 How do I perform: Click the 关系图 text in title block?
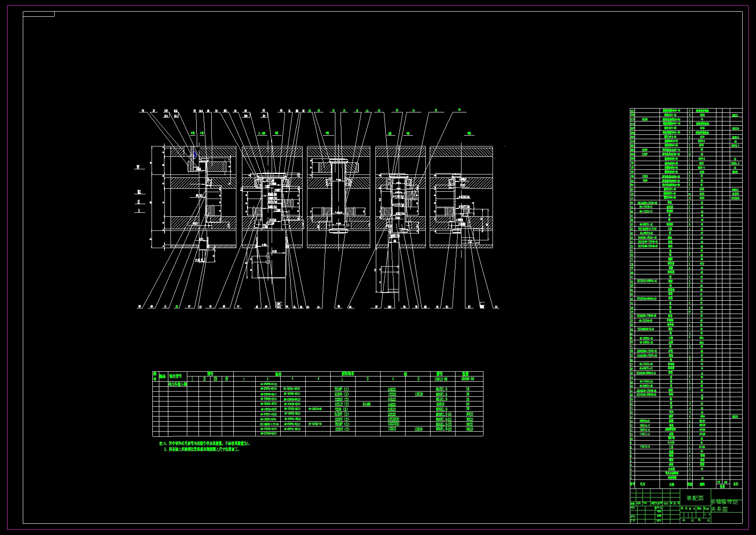pos(719,509)
